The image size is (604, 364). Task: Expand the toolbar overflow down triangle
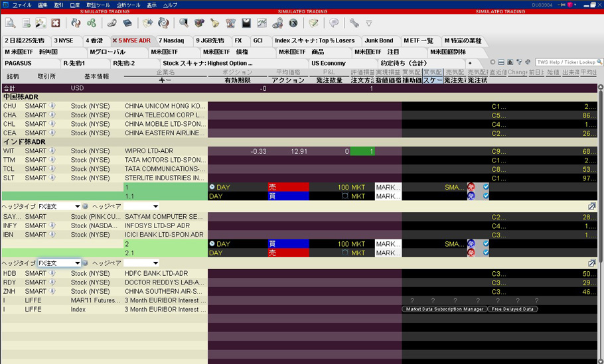click(x=368, y=23)
